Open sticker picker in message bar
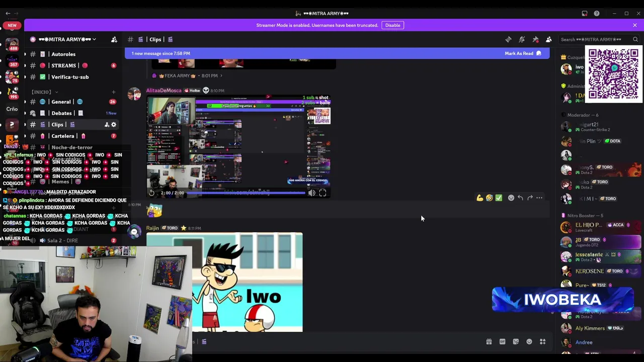644x362 pixels. (516, 342)
